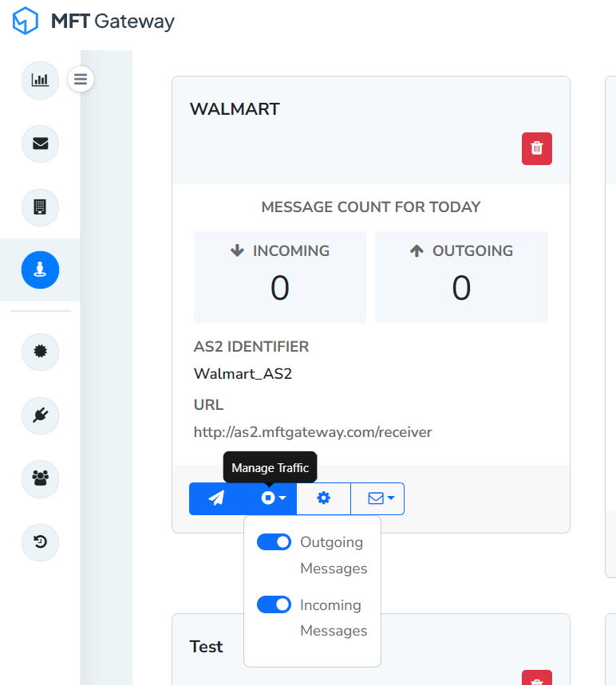The width and height of the screenshot is (616, 685).
Task: Open the messages envelope icon in sidebar
Action: pos(40,144)
